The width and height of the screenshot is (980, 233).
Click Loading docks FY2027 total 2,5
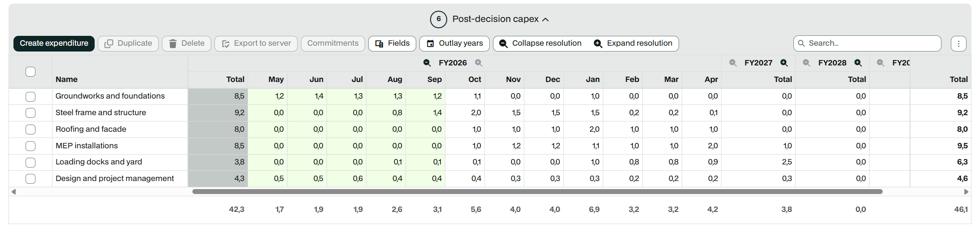(787, 162)
